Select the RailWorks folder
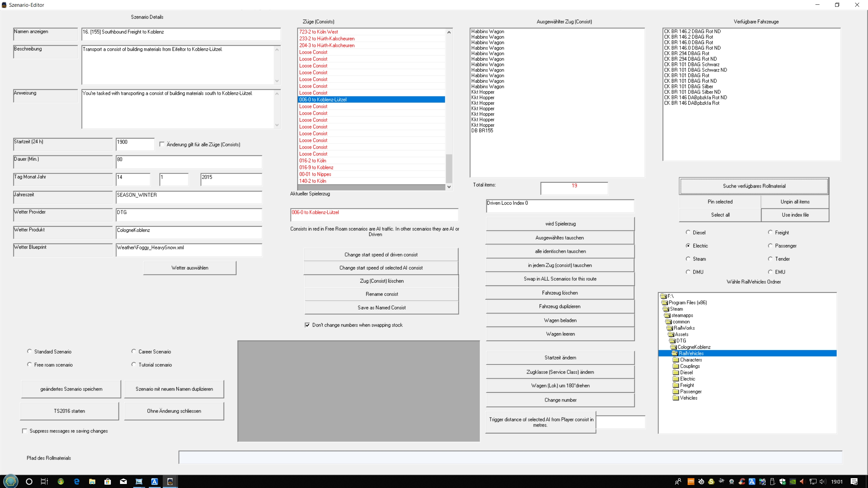The height and width of the screenshot is (488, 868). [684, 328]
